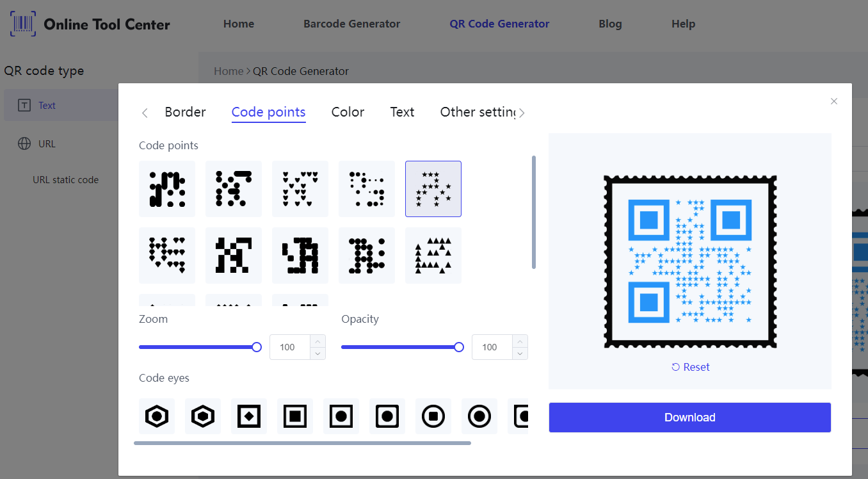Open the Border tab
This screenshot has width=868, height=479.
click(x=185, y=112)
